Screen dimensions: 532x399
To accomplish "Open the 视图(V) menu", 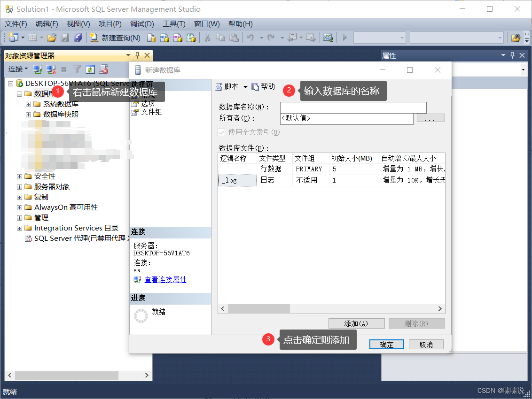I will 78,24.
